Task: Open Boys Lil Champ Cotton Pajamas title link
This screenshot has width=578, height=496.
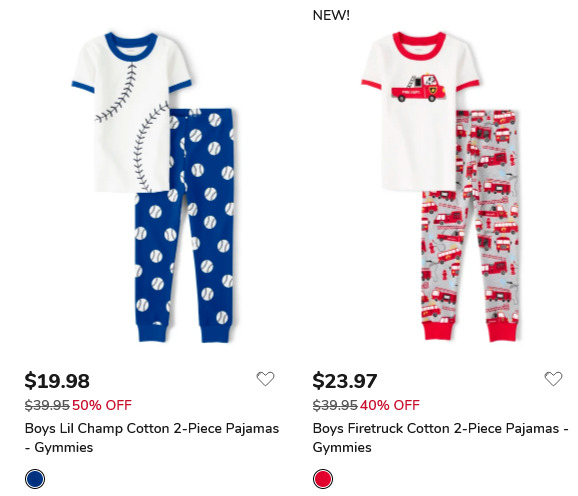Action: pos(152,438)
